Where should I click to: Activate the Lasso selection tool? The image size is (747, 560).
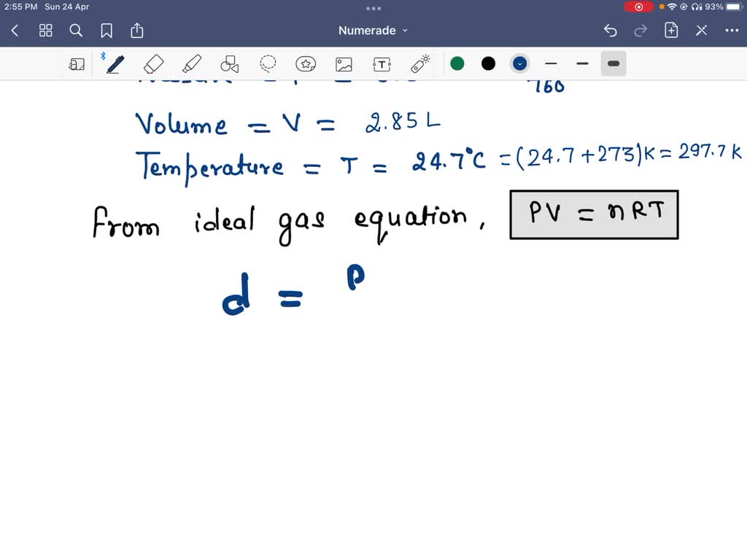coord(268,63)
